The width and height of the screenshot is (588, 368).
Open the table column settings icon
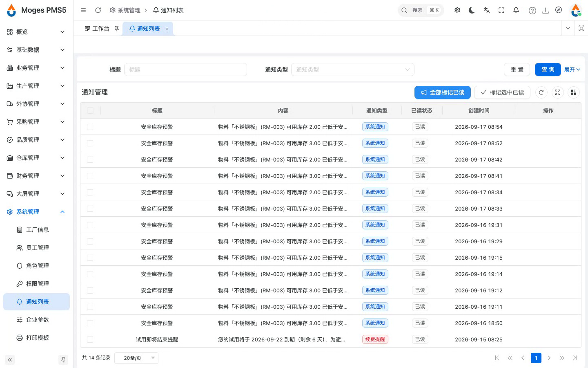pos(574,92)
